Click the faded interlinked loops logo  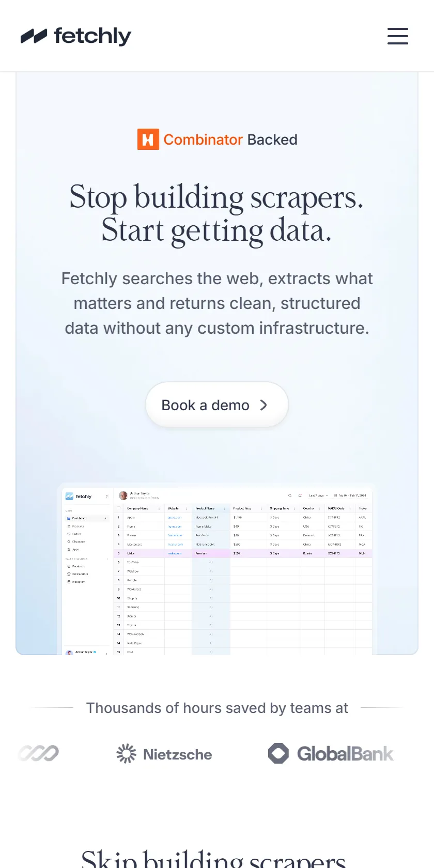click(39, 753)
